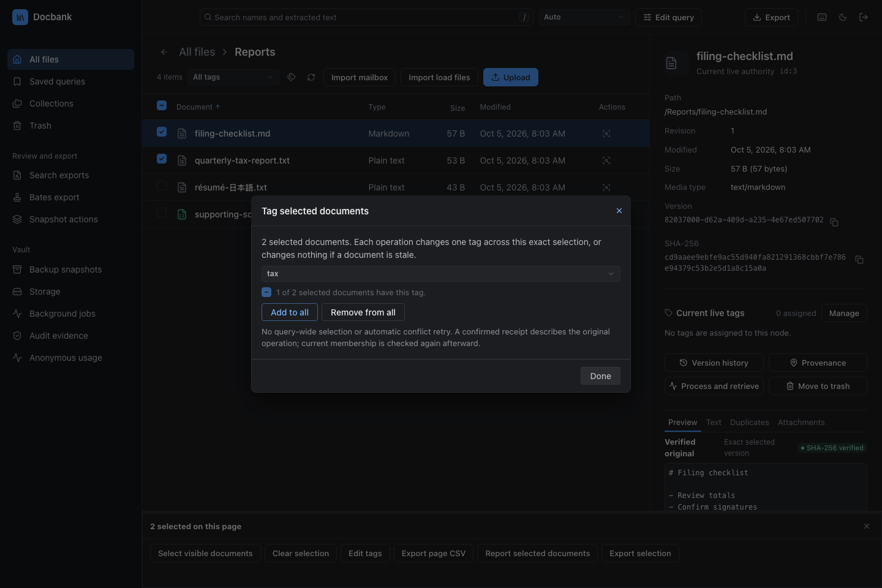Open Background jobs
The height and width of the screenshot is (588, 882).
pos(70,314)
